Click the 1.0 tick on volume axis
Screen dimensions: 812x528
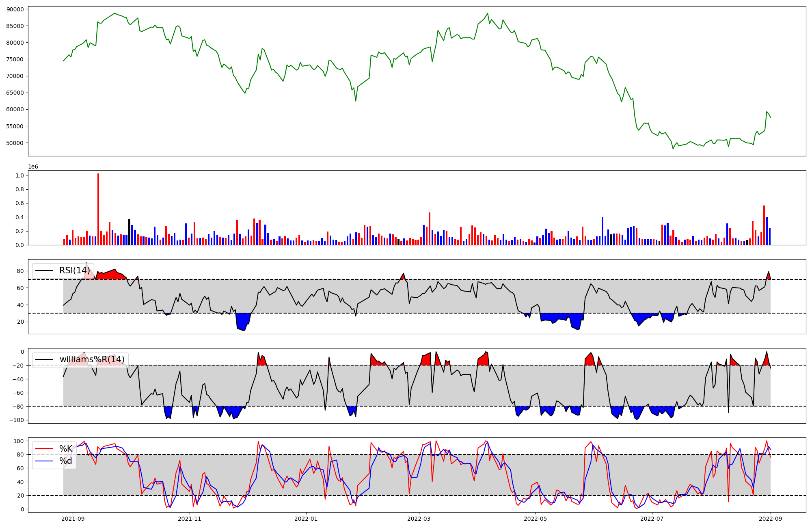[19, 175]
